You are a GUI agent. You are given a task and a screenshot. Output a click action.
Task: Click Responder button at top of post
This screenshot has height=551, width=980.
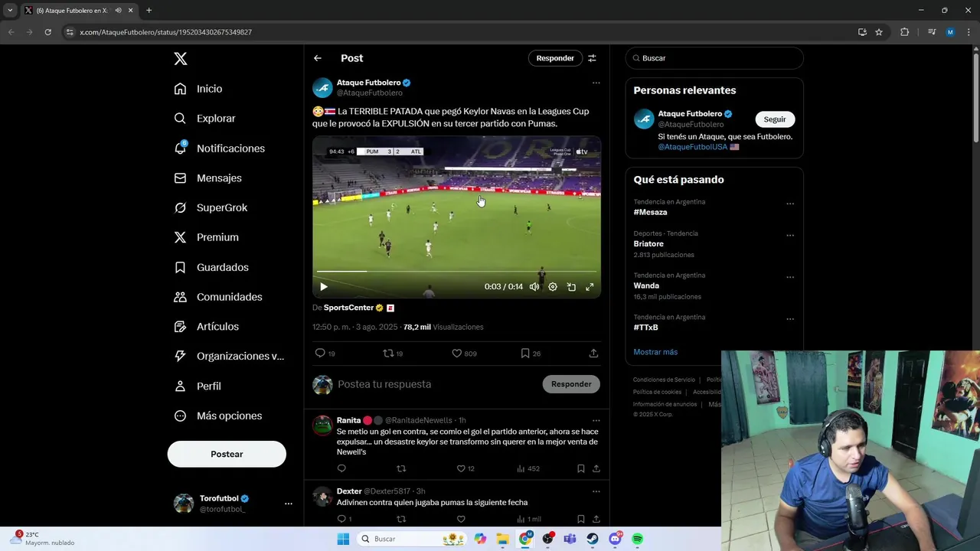(555, 58)
